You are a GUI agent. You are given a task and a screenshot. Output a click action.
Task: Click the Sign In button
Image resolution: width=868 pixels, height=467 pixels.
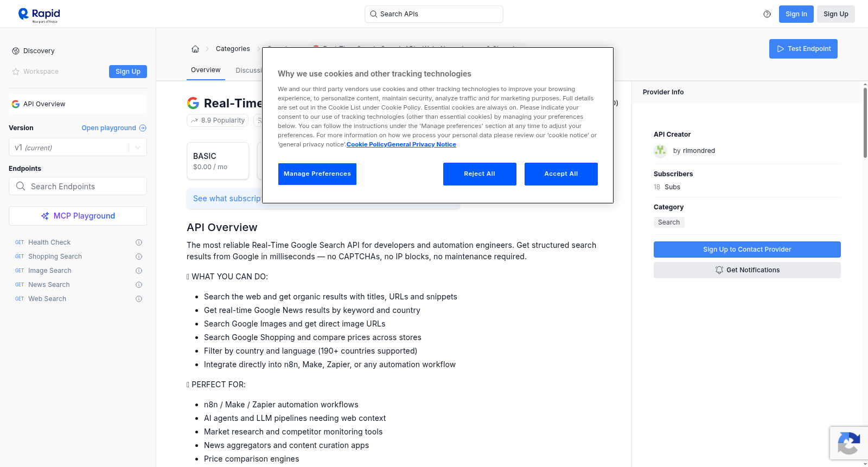(796, 14)
